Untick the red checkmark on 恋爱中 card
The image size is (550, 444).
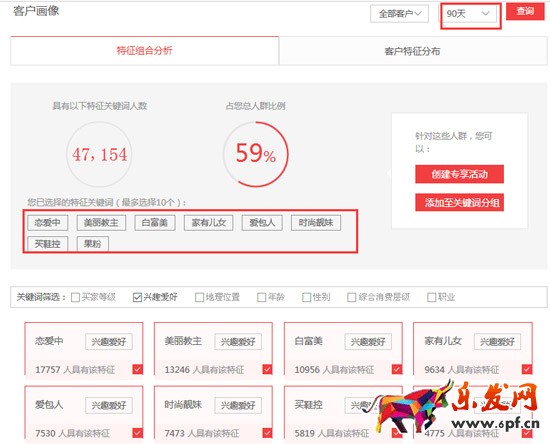[x=138, y=369]
